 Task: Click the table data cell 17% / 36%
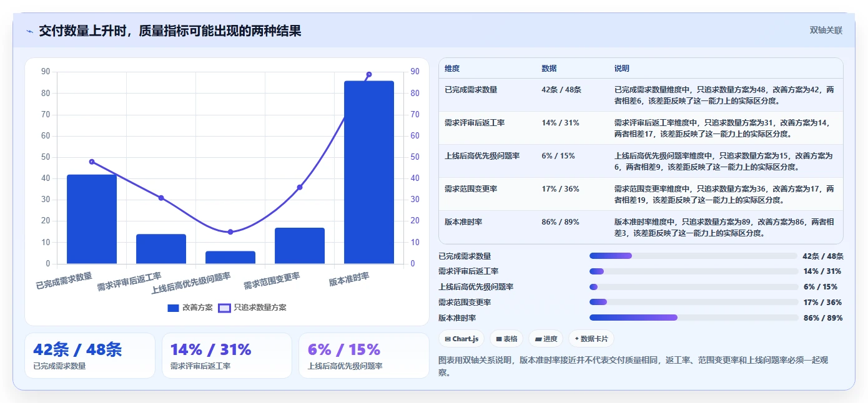point(560,189)
